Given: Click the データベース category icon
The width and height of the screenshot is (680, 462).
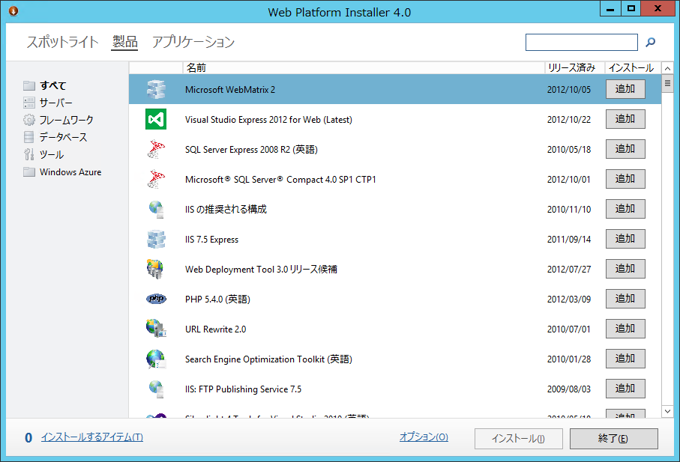Looking at the screenshot, I should (x=29, y=137).
